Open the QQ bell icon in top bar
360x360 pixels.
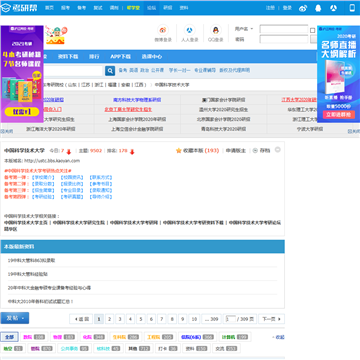coord(318,8)
